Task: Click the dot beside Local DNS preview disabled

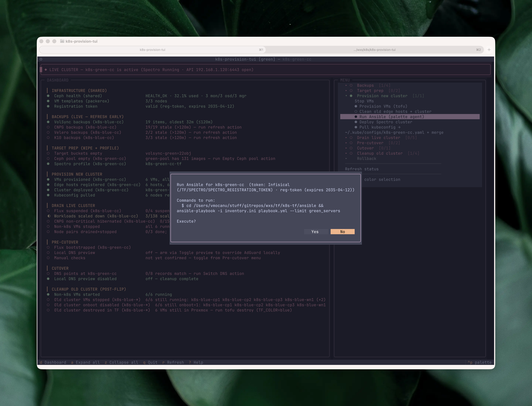Action: click(48, 279)
